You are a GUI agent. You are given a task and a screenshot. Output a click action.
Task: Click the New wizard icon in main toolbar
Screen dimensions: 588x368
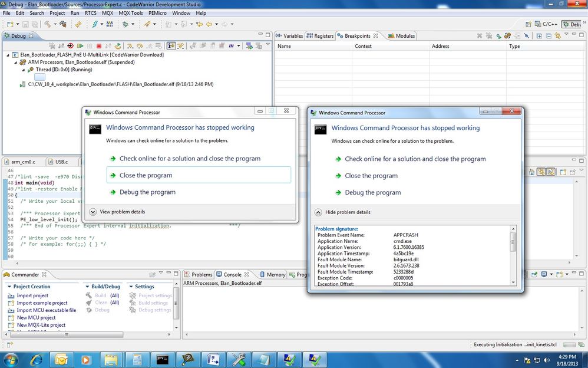pos(10,24)
